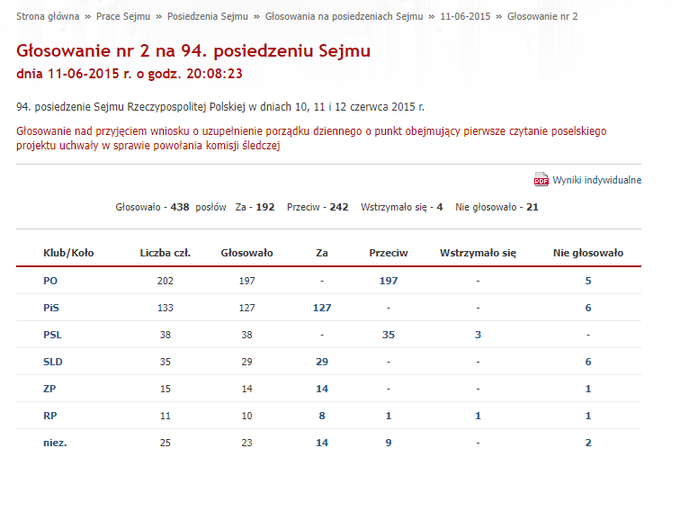Image resolution: width=680 pixels, height=529 pixels.
Task: Go to Strona główna breadcrumb
Action: point(48,16)
